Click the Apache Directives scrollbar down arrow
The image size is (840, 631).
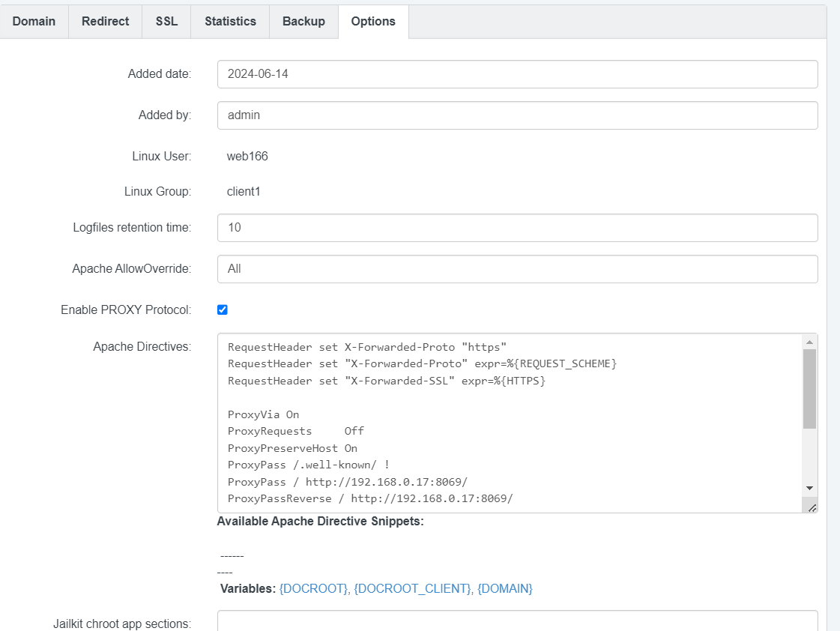pyautogui.click(x=809, y=488)
